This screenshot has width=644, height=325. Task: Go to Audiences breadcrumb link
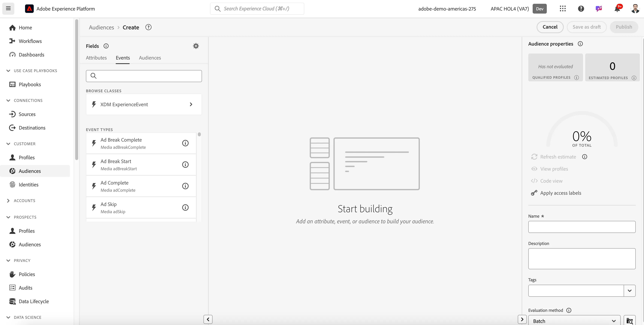[101, 27]
